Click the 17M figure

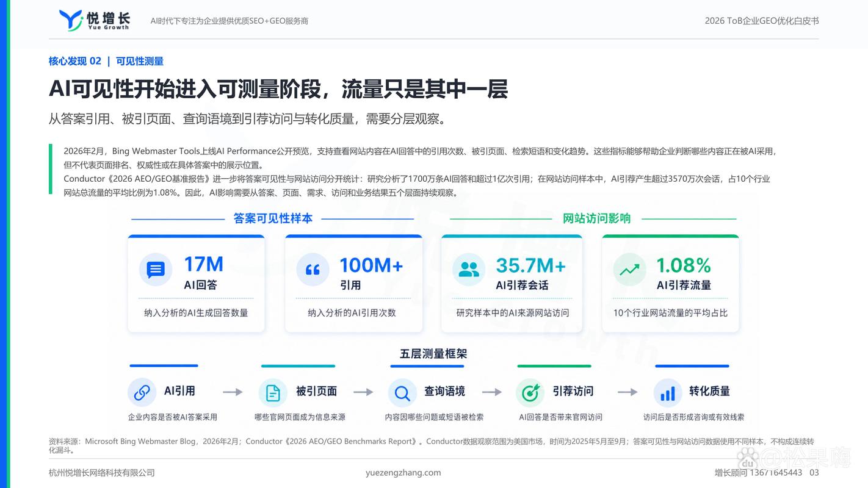(x=204, y=265)
